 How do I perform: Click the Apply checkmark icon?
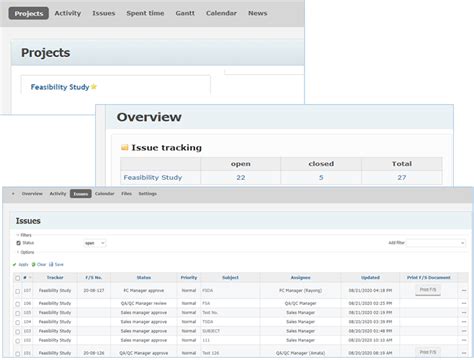[14, 265]
